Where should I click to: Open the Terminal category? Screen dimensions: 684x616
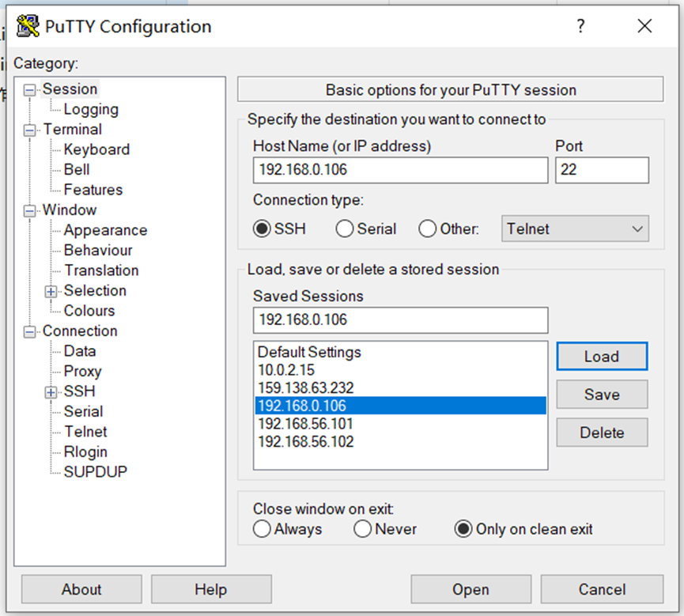(73, 129)
